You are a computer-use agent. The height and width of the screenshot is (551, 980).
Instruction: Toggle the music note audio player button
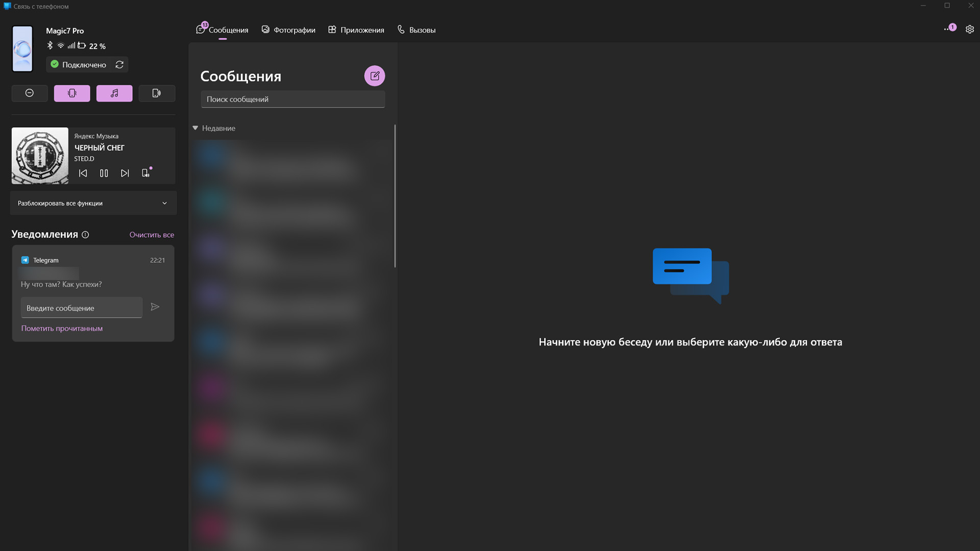[x=114, y=93]
